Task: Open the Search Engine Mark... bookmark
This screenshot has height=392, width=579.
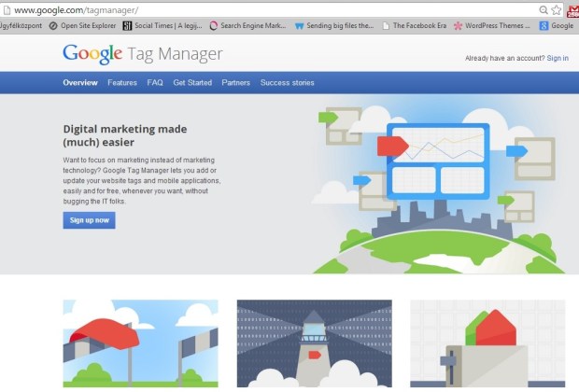Action: (247, 26)
